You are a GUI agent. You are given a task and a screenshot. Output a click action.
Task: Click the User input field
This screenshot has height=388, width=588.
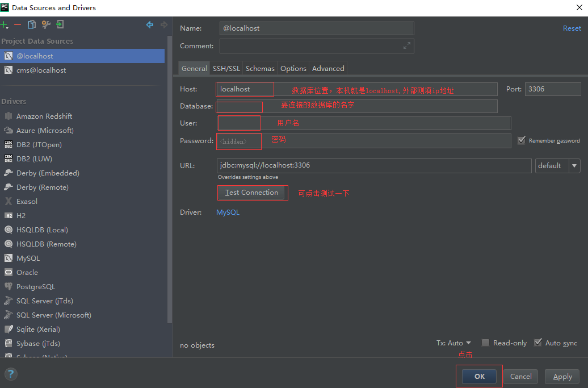pyautogui.click(x=364, y=123)
